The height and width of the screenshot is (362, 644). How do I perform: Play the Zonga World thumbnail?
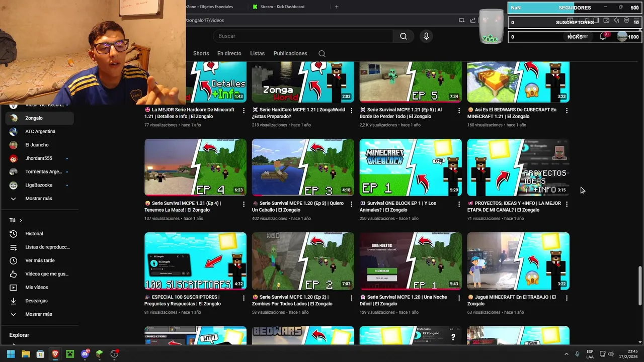coord(303,82)
